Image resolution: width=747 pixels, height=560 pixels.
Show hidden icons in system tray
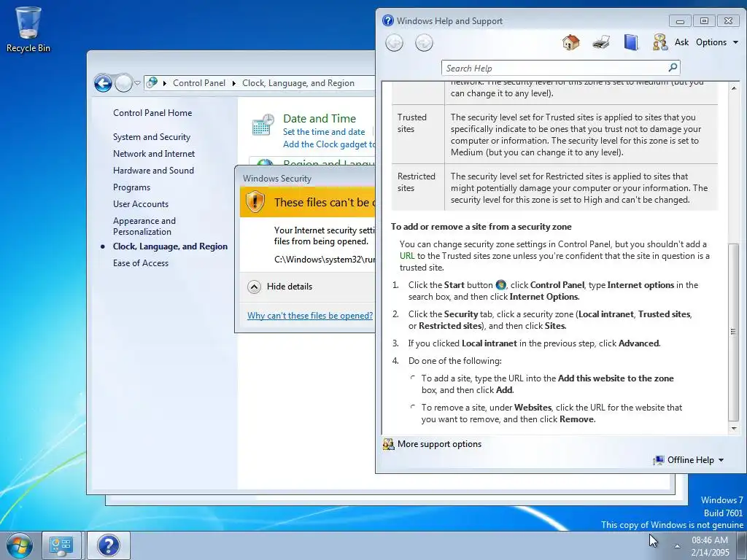(677, 545)
